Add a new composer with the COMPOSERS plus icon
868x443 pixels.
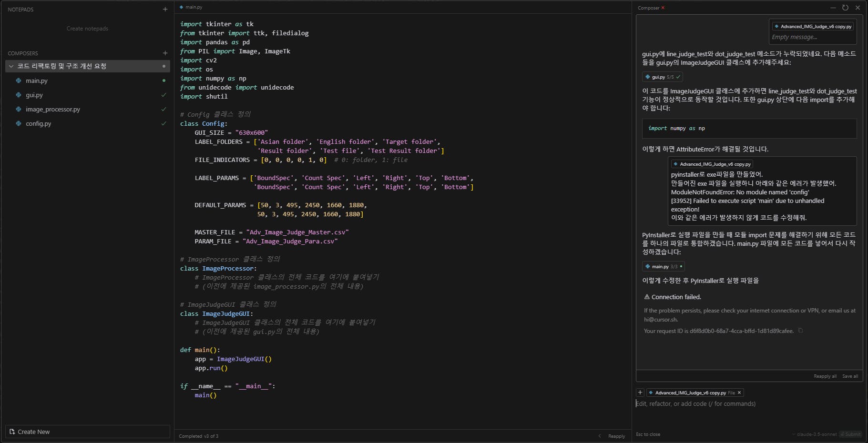tap(165, 53)
